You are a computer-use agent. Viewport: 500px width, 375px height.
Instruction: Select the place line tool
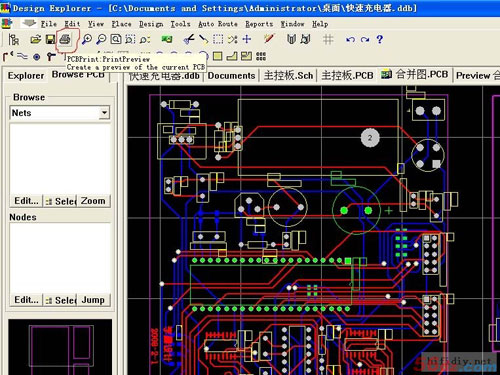[x=22, y=56]
